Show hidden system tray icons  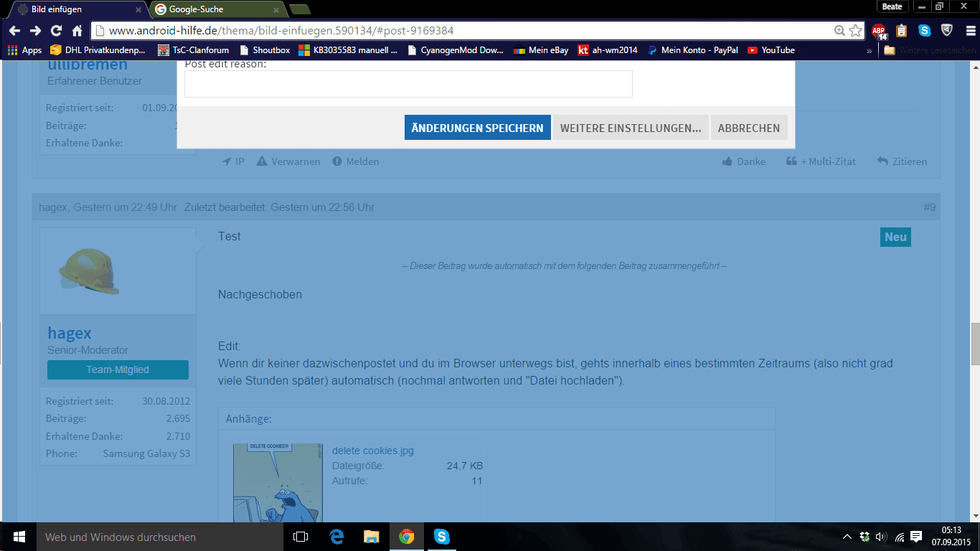coord(847,537)
